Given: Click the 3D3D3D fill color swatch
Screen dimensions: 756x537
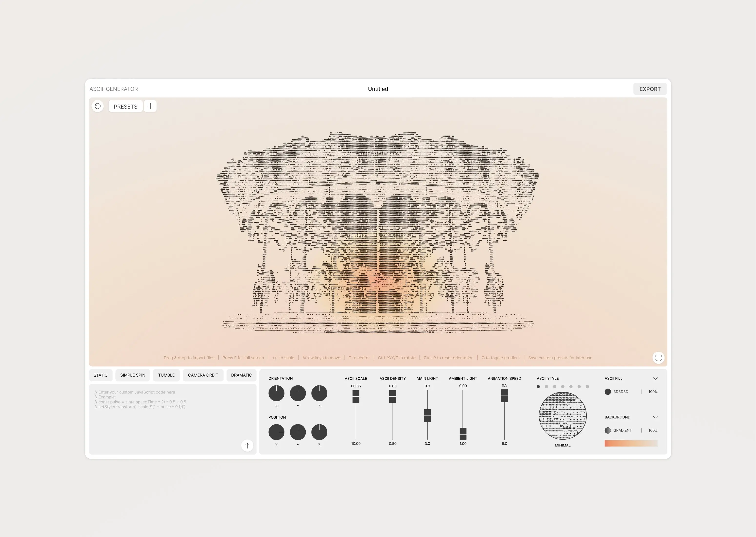Looking at the screenshot, I should coord(608,392).
